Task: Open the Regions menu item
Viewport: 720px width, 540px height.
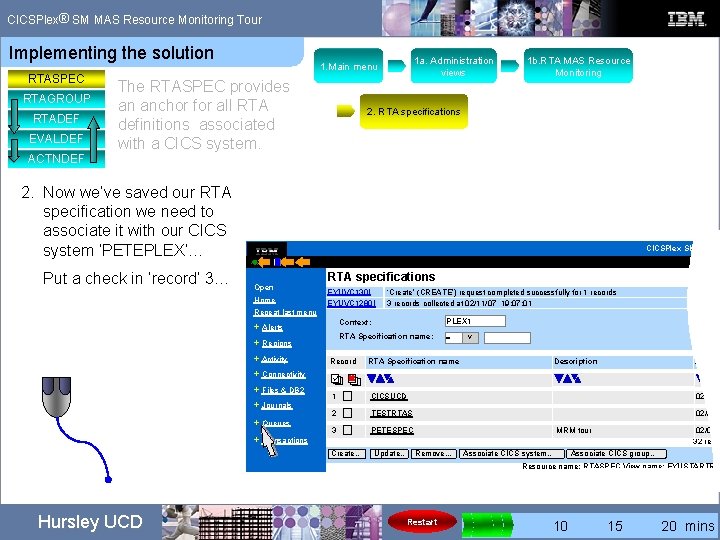Action: (x=277, y=343)
